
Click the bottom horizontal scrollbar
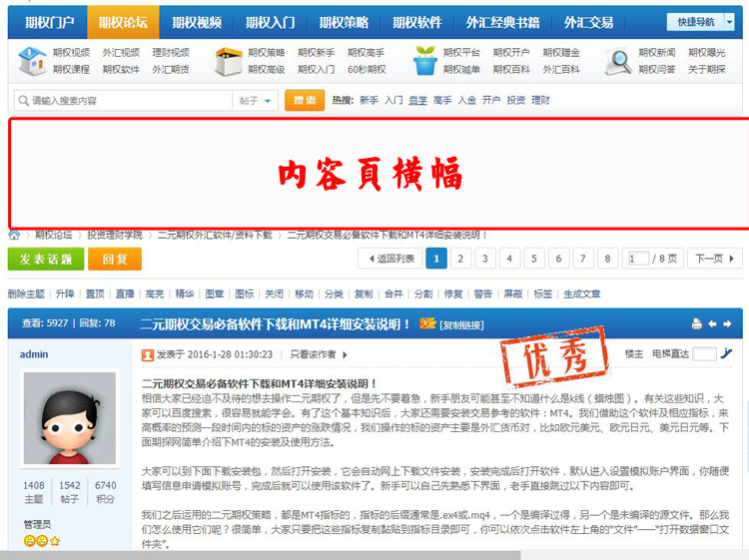coord(261,555)
